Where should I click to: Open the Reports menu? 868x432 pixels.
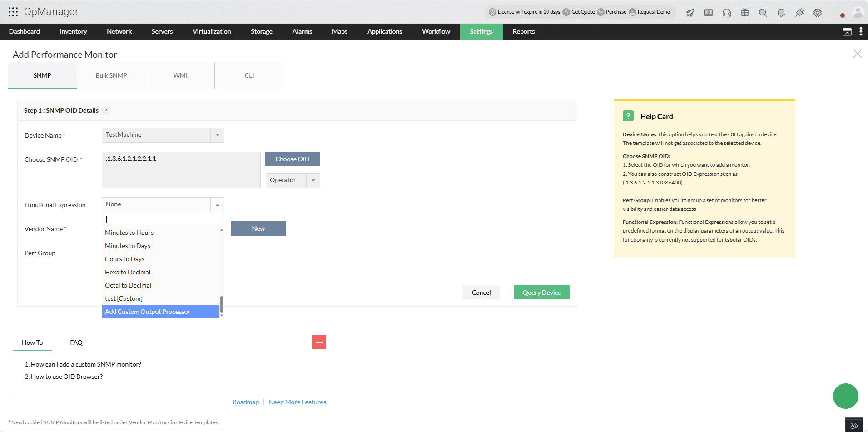(524, 31)
